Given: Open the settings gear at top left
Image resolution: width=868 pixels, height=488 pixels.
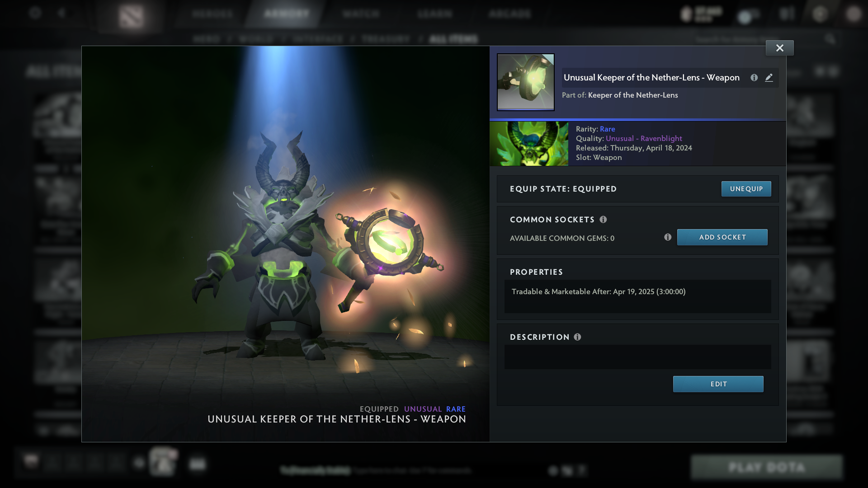Looking at the screenshot, I should [35, 13].
